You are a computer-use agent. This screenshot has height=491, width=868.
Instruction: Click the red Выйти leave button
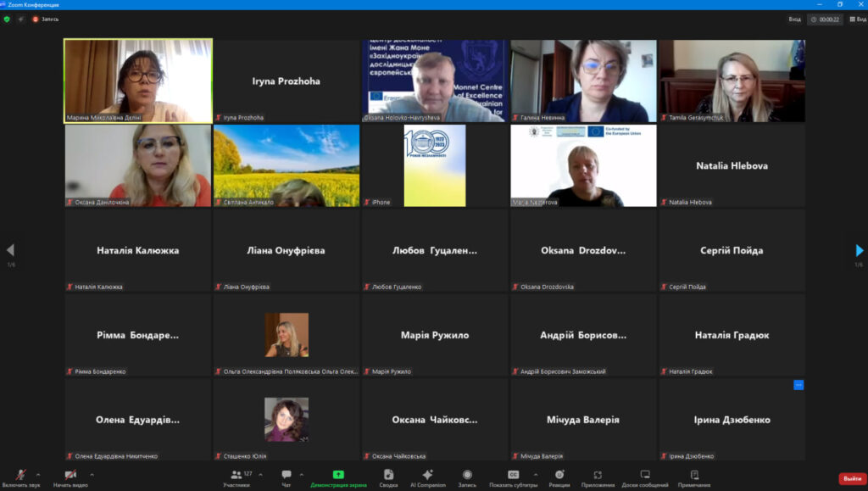coord(852,478)
